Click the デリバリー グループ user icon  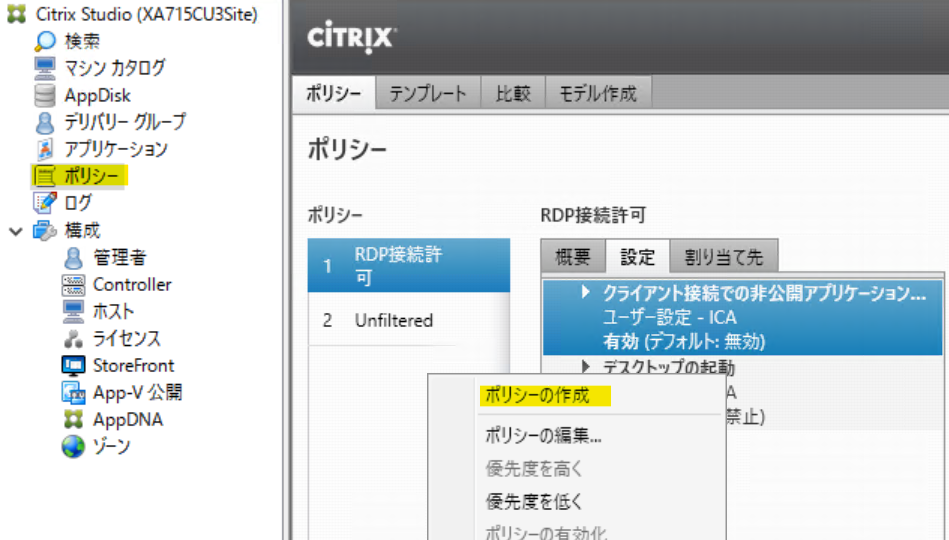pos(45,123)
